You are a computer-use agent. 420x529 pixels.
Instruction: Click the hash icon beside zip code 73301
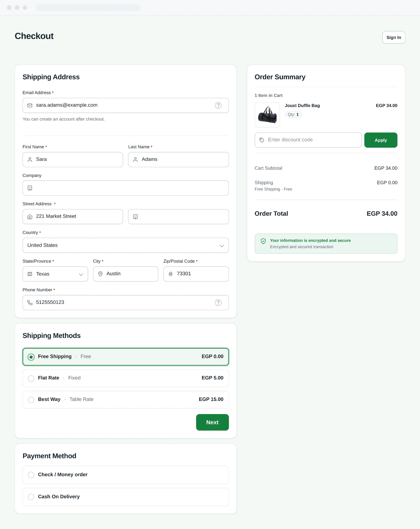coord(171,274)
